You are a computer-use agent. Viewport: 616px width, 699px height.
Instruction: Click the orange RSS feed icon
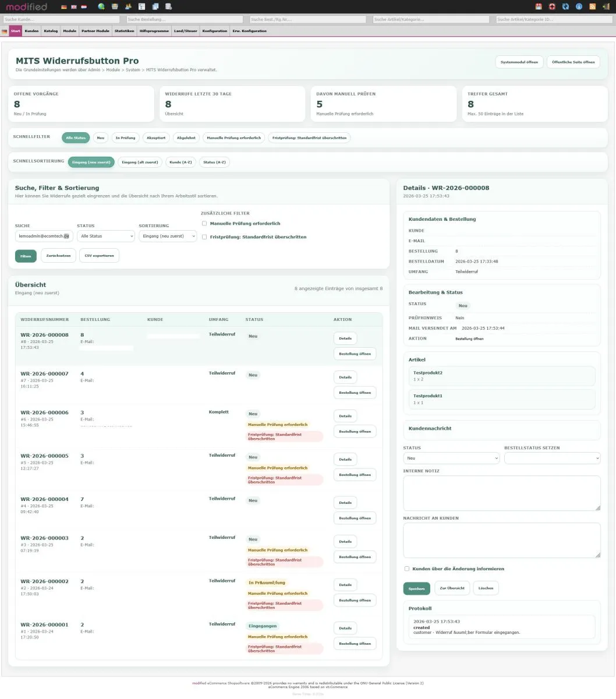[592, 7]
